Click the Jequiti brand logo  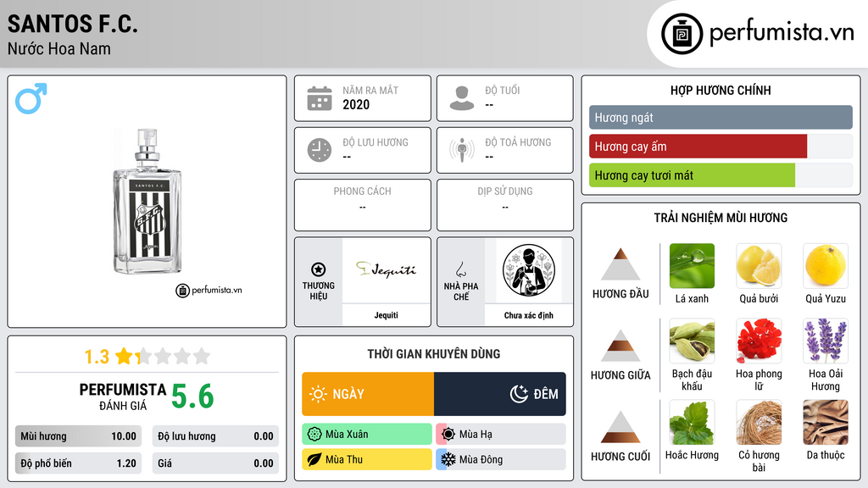coord(386,270)
